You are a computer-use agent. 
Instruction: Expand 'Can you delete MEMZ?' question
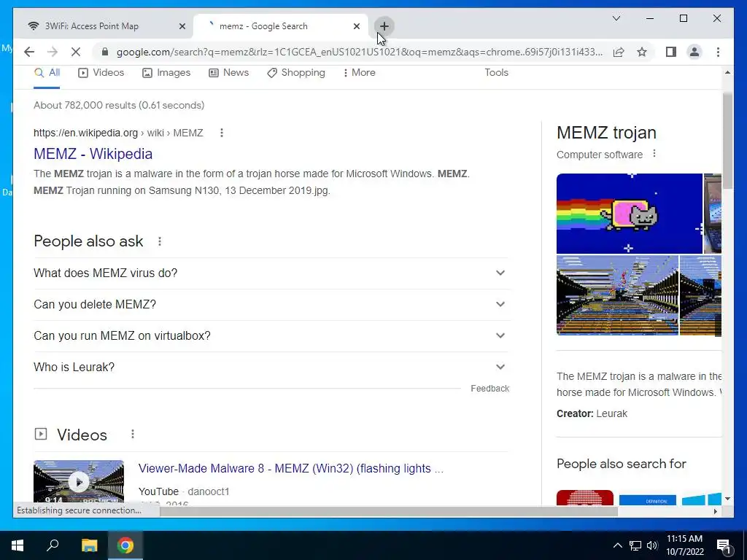pyautogui.click(x=271, y=304)
